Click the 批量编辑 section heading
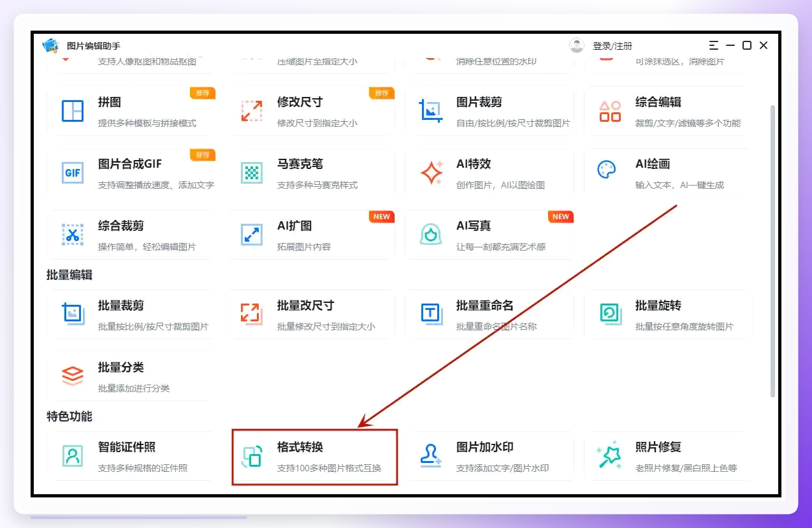Screen dimensions: 812x528 [x=69, y=275]
